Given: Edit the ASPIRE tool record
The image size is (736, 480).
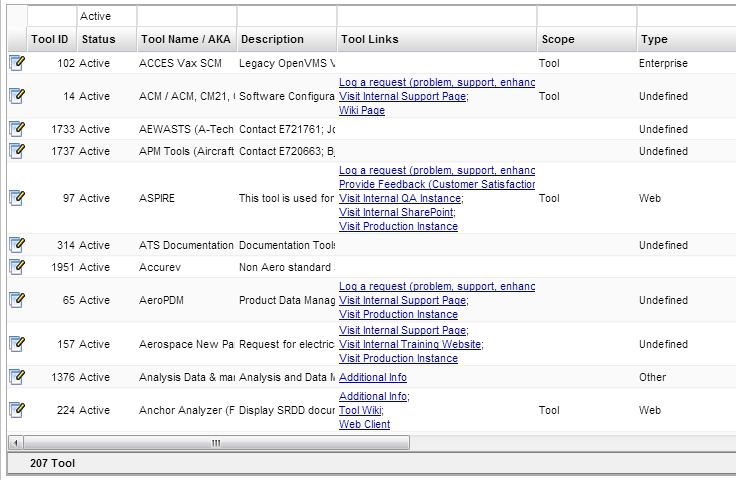Looking at the screenshot, I should pos(16,198).
